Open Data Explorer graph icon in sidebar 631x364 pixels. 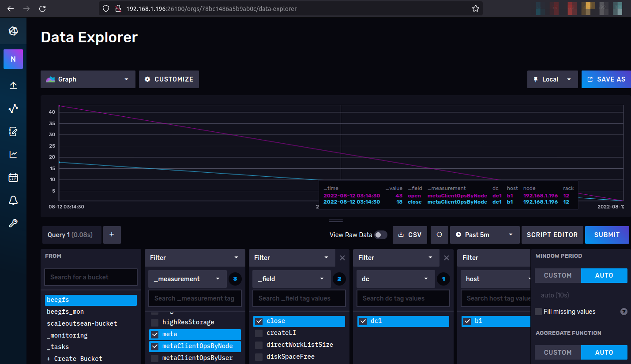pyautogui.click(x=13, y=108)
